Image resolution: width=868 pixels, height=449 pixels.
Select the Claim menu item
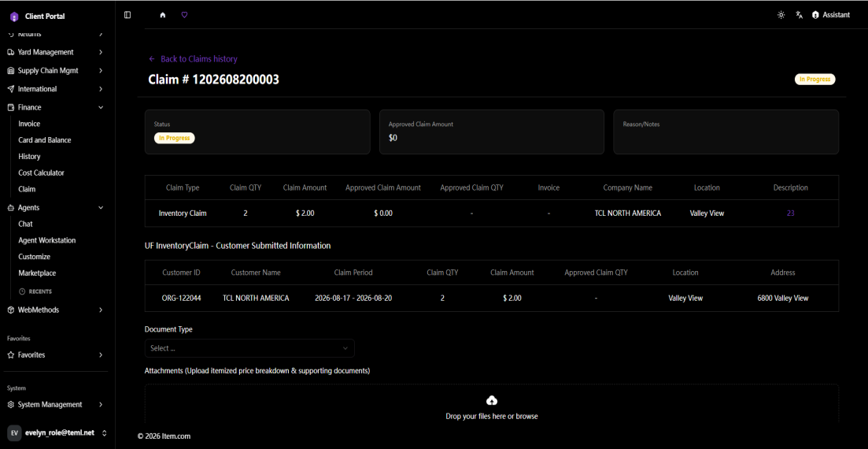click(27, 189)
